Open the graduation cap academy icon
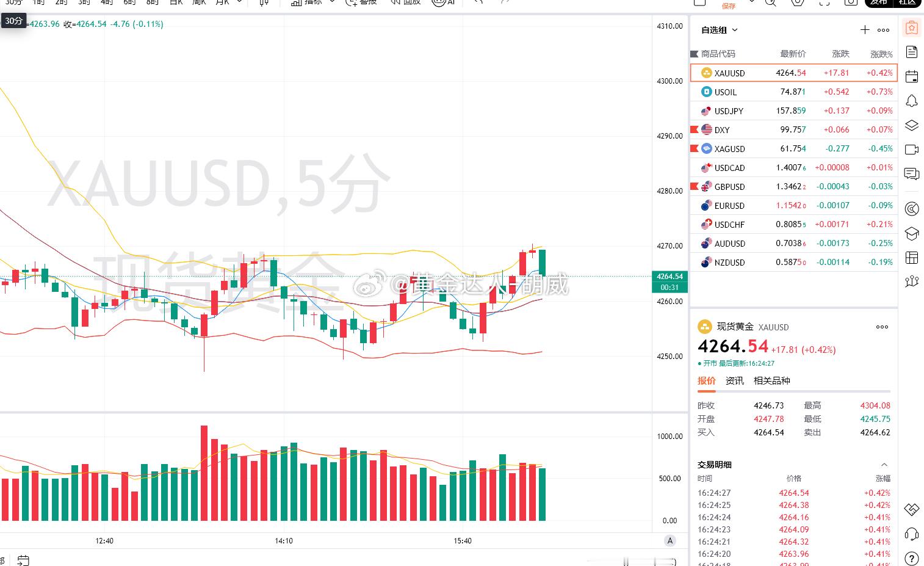Viewport: 924px width, 566px height. [912, 233]
